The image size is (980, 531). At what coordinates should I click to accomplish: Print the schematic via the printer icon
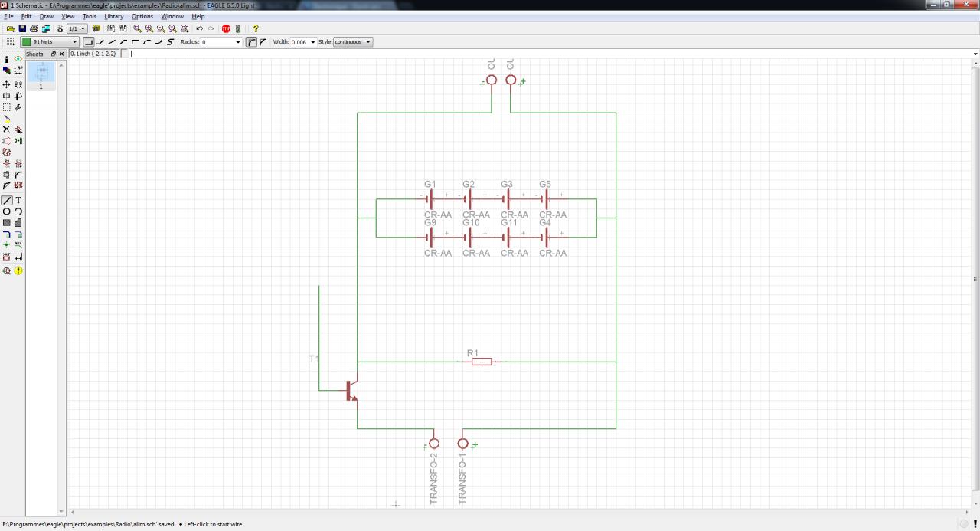(34, 28)
